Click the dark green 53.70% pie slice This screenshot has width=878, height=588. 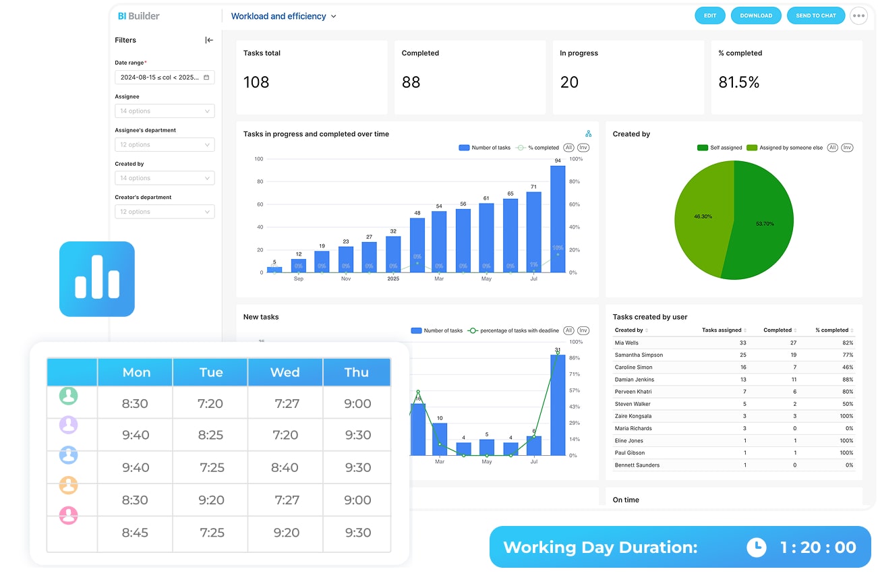(762, 216)
